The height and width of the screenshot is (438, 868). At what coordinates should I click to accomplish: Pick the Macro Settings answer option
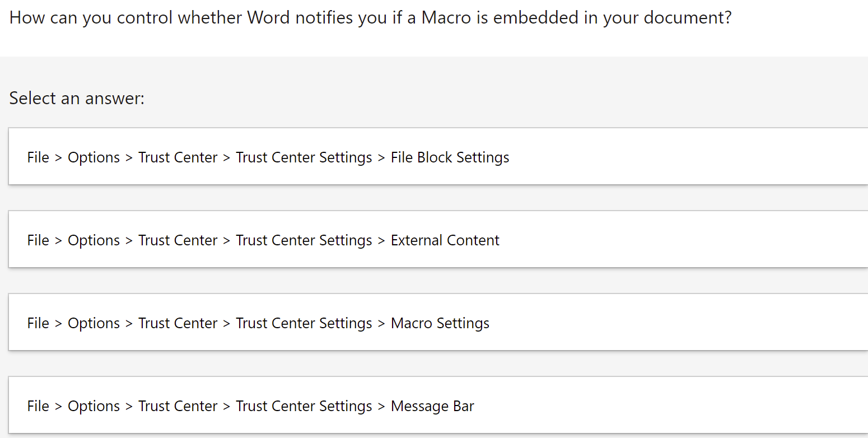[437, 323]
